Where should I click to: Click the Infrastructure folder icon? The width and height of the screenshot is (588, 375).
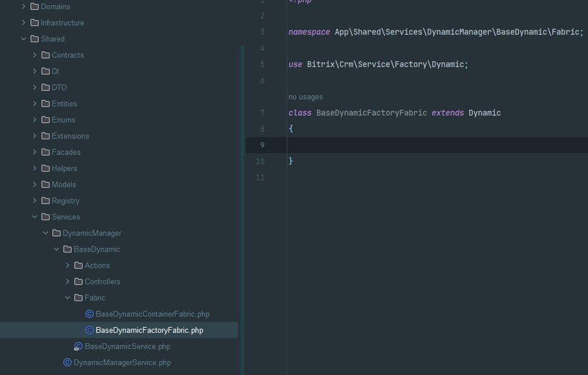[x=34, y=23]
